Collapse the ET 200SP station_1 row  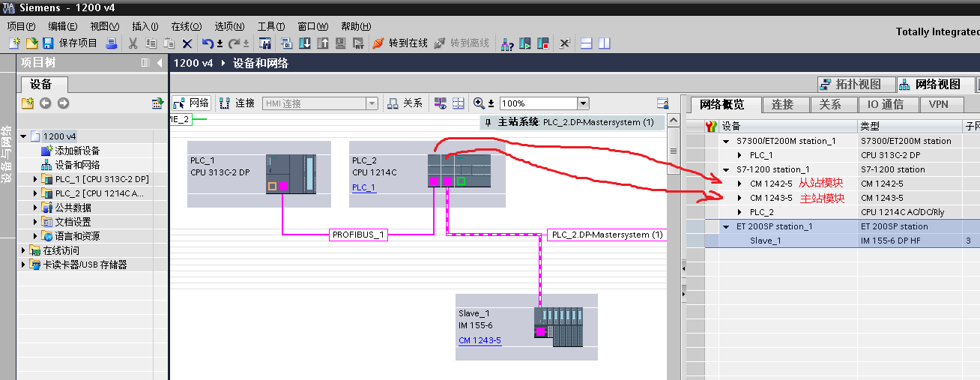(726, 226)
